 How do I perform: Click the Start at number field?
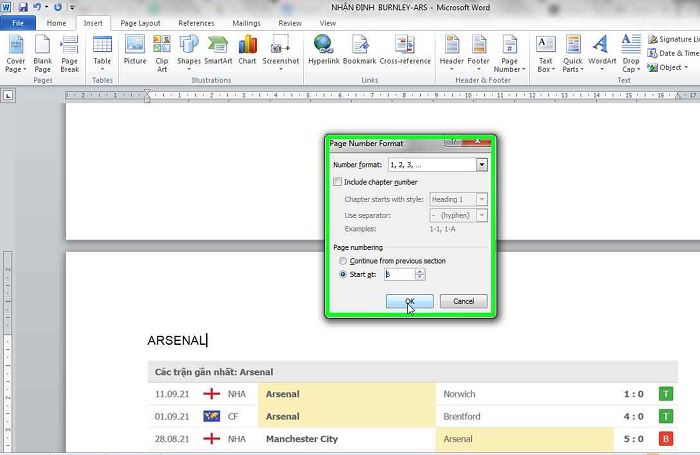tap(400, 274)
